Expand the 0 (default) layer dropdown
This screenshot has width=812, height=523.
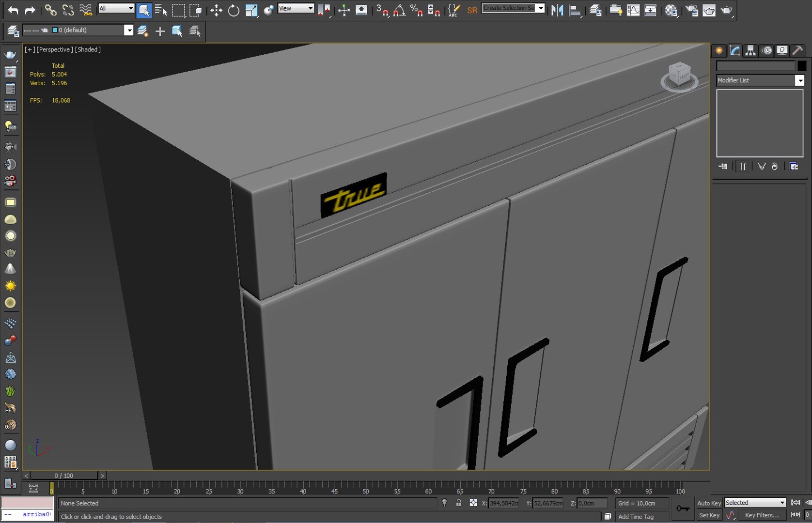pyautogui.click(x=128, y=30)
